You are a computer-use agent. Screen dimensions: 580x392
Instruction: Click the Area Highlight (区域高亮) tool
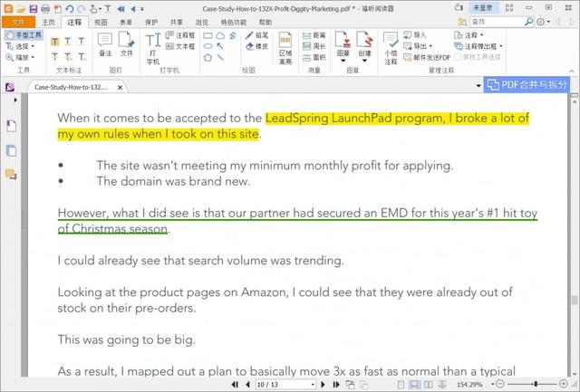(x=285, y=49)
